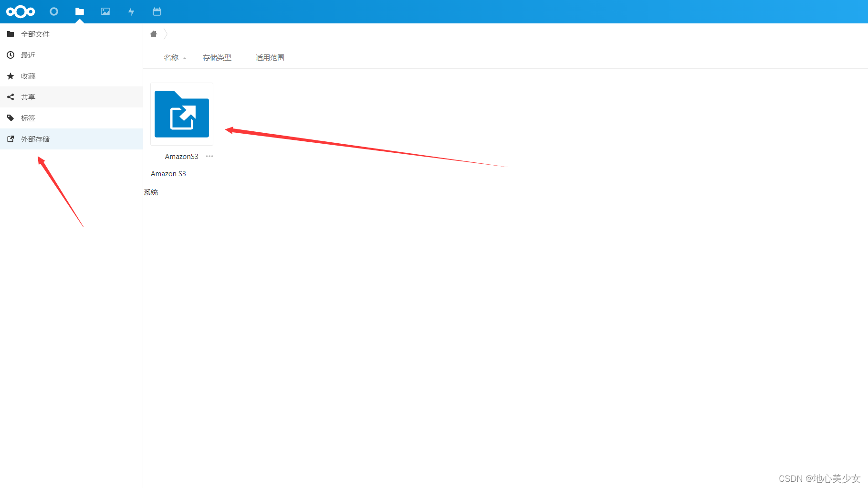This screenshot has width=868, height=488.
Task: Select 外部存储 in the sidebar
Action: 72,139
